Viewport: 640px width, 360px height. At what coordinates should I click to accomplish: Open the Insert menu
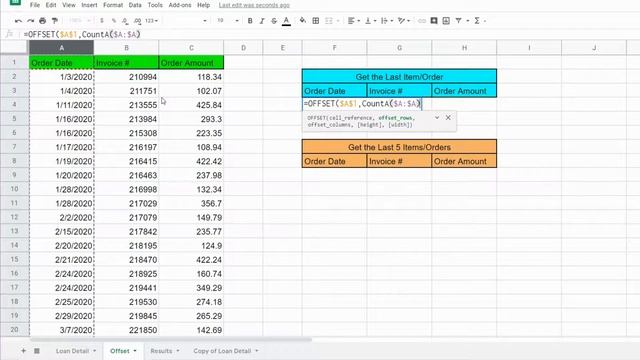point(89,5)
